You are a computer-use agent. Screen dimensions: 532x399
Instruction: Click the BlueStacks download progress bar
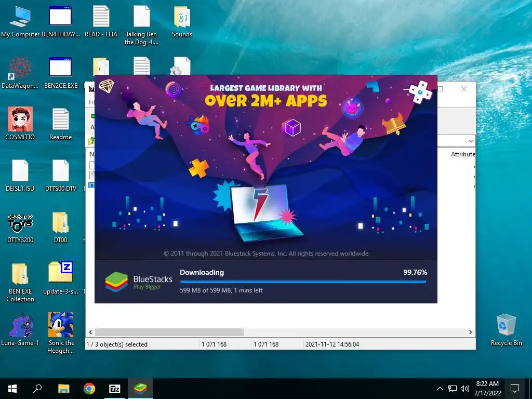click(x=303, y=282)
